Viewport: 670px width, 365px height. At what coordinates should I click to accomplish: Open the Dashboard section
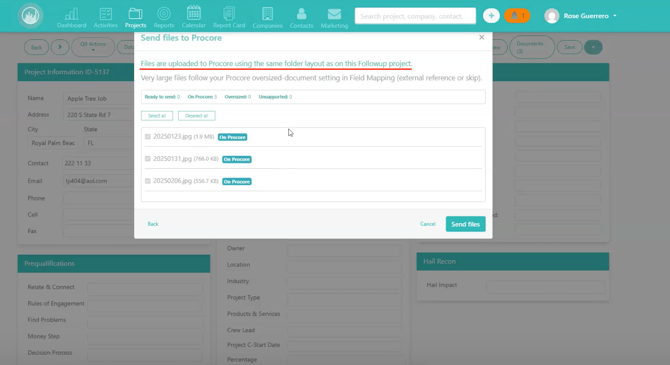tap(71, 18)
